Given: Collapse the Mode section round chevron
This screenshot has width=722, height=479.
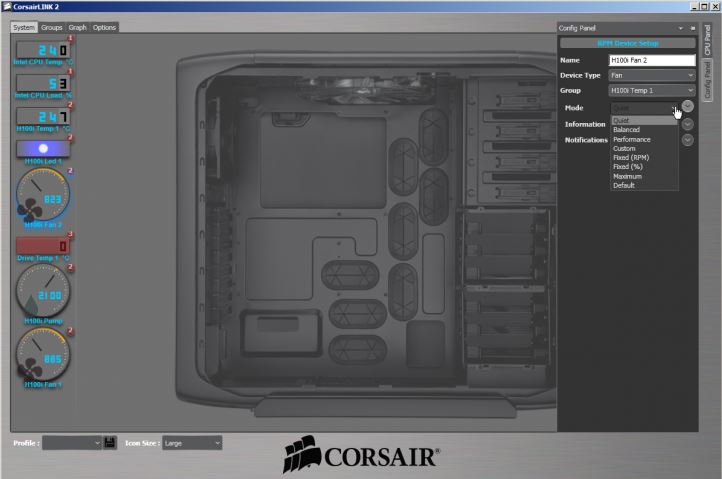Looking at the screenshot, I should [x=687, y=106].
